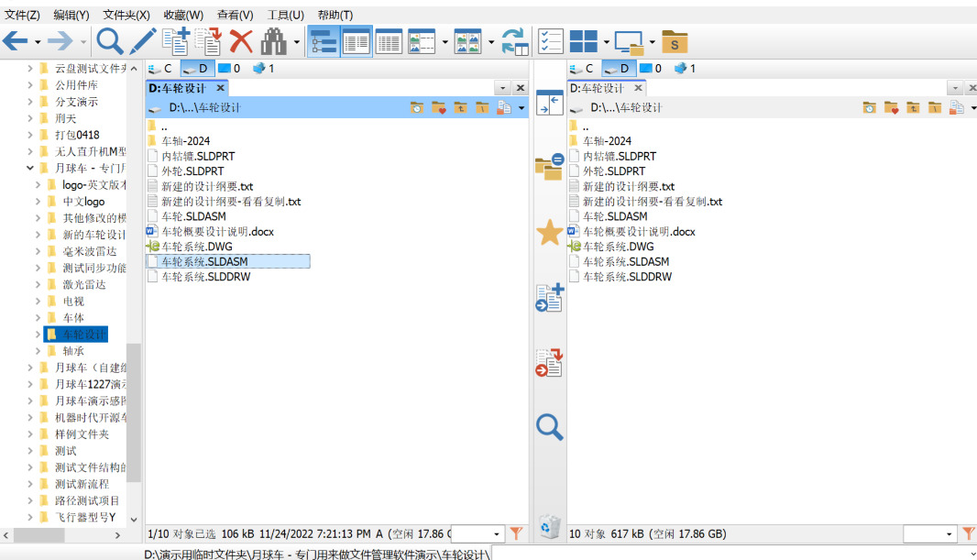Switch the left pane to drive C
977x560 pixels.
click(160, 69)
